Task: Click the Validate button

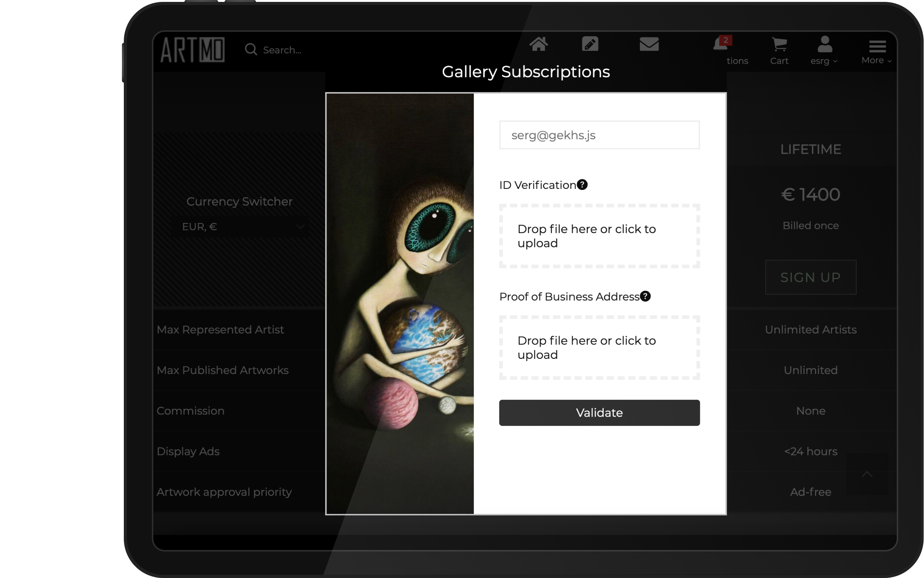Action: [x=599, y=413]
